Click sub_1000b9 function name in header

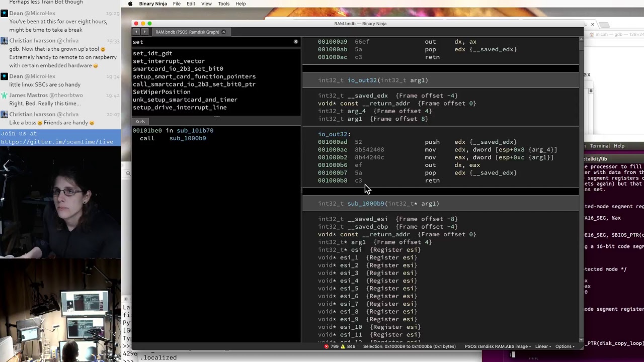(366, 204)
